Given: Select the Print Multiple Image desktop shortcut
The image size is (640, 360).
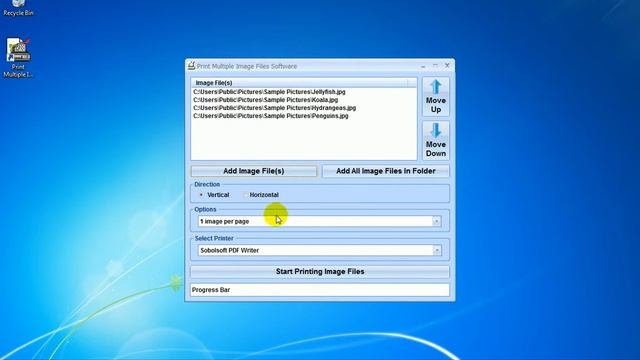Looking at the screenshot, I should 18,58.
